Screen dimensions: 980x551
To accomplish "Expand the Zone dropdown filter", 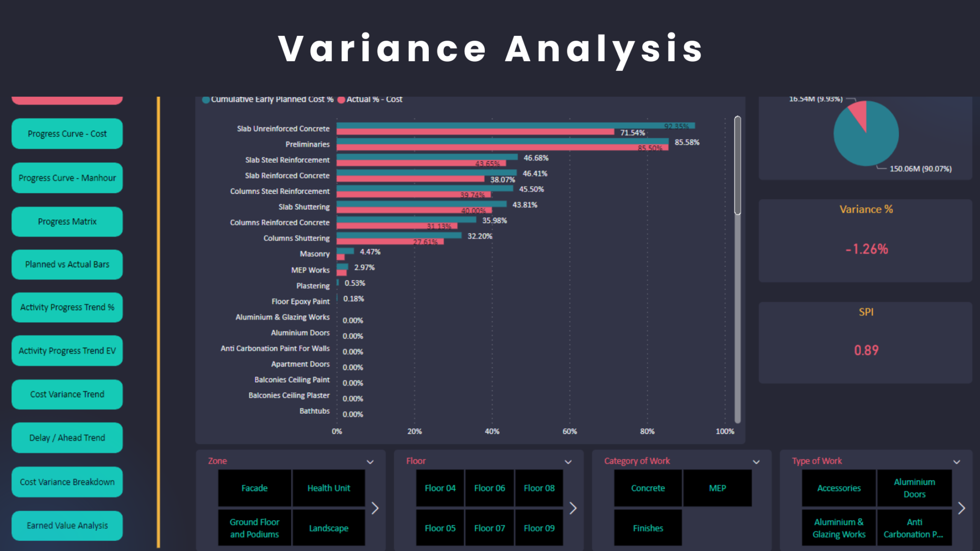I will 370,461.
